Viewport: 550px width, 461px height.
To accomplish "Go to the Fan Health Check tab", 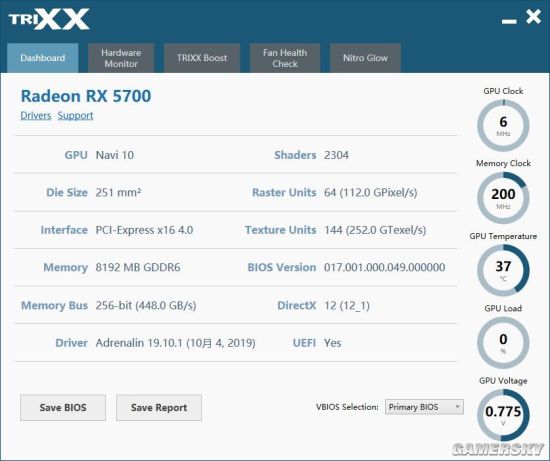I will click(285, 58).
